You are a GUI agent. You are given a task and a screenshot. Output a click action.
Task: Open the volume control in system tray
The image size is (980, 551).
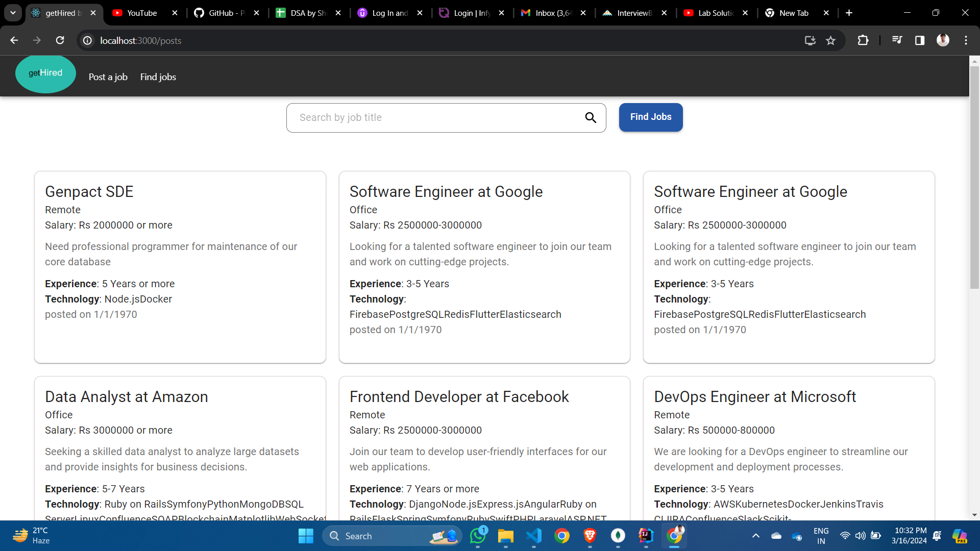pyautogui.click(x=861, y=536)
